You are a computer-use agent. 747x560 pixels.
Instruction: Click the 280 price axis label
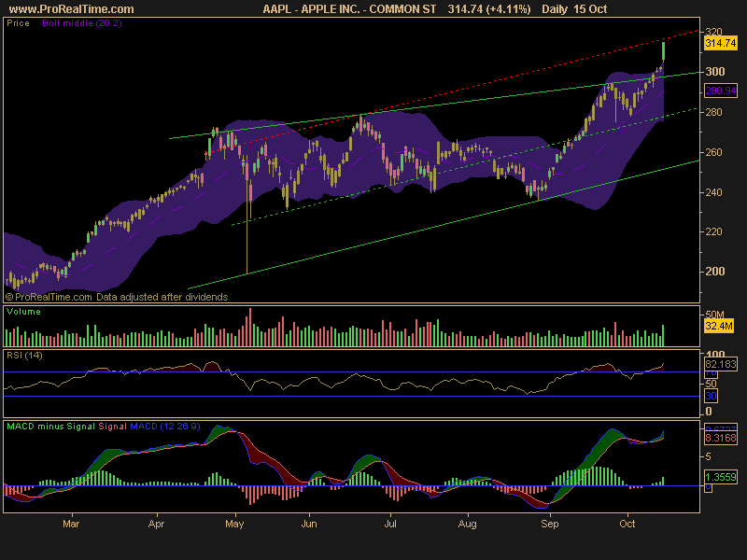point(714,112)
